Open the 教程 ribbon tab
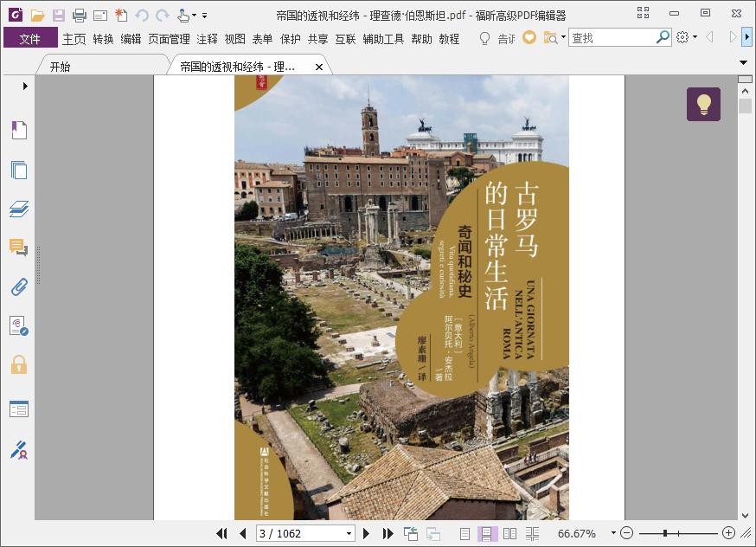 click(449, 39)
